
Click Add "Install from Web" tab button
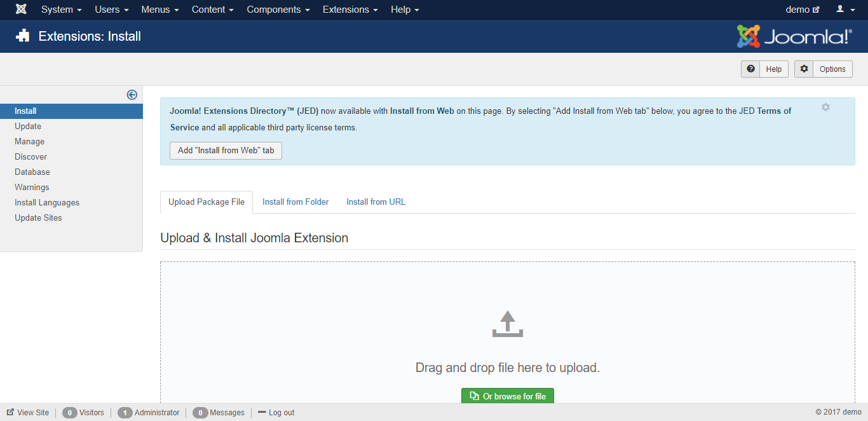tap(226, 151)
